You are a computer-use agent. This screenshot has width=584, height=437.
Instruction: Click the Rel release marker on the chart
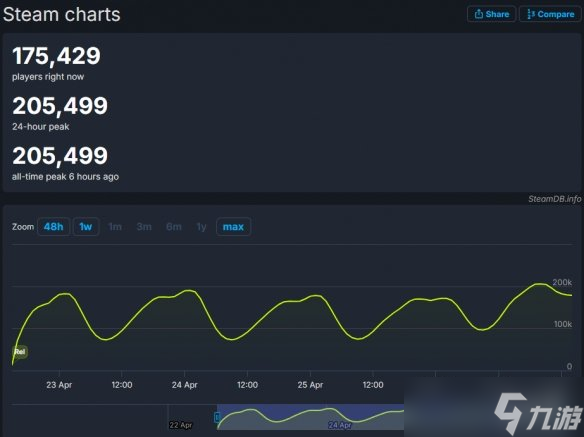[20, 351]
